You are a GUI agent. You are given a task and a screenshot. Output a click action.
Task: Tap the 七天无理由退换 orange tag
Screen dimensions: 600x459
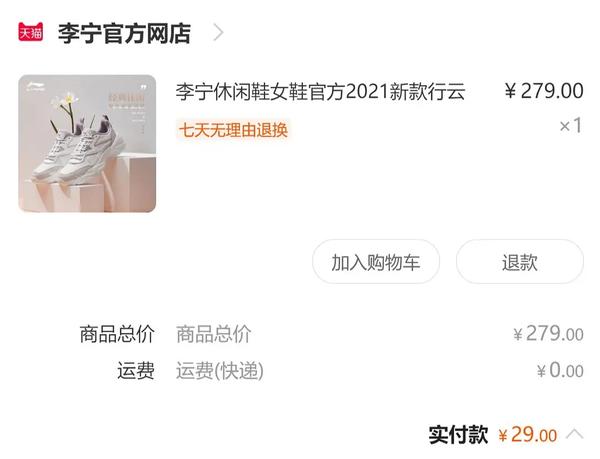click(233, 130)
